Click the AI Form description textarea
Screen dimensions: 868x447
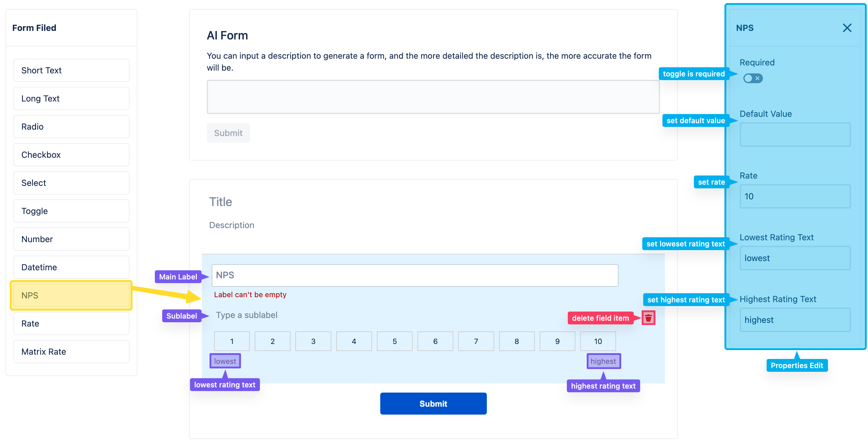pyautogui.click(x=433, y=97)
